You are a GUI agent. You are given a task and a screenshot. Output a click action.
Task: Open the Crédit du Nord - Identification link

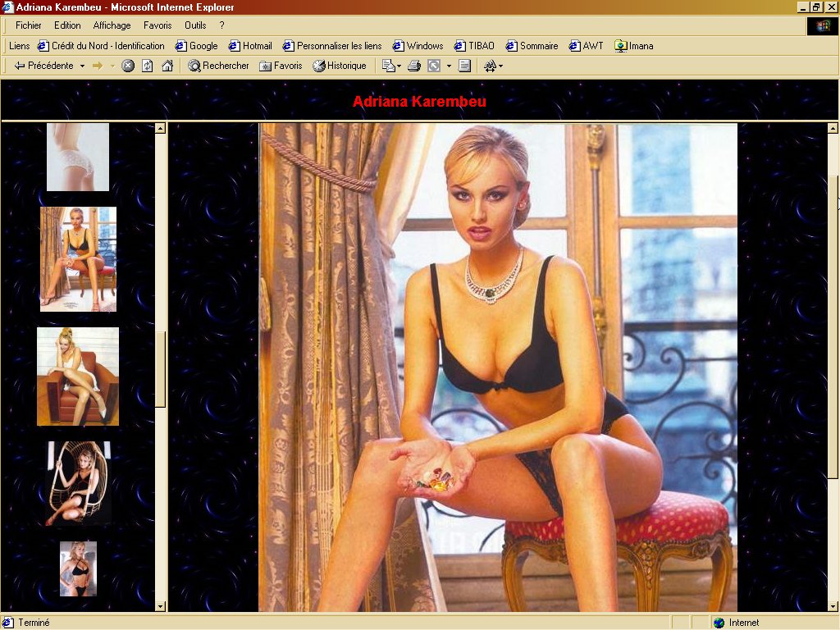pos(101,46)
